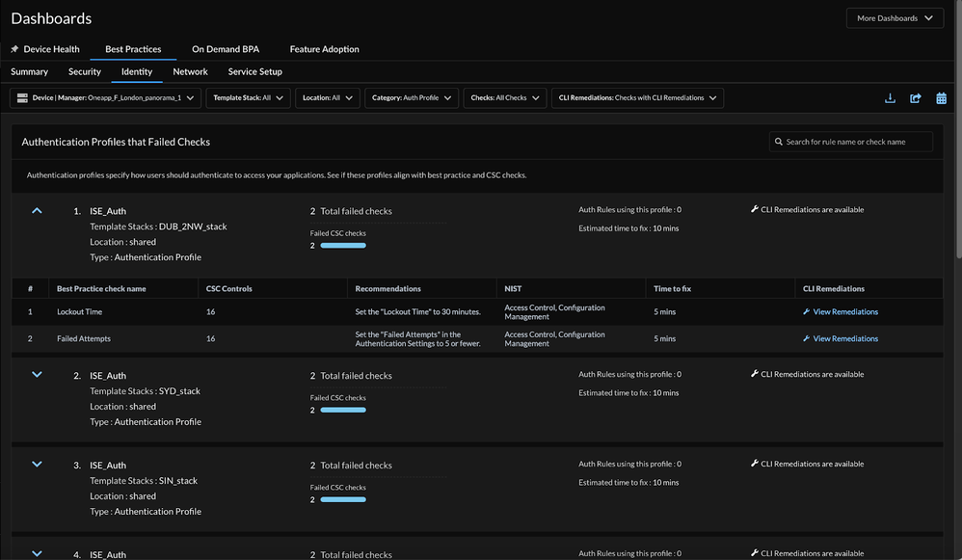Image resolution: width=962 pixels, height=560 pixels.
Task: Click the pin icon beside Device Health
Action: pos(14,49)
